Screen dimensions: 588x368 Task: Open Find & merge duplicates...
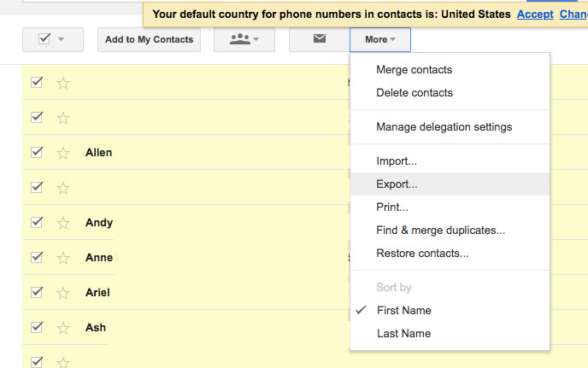440,230
